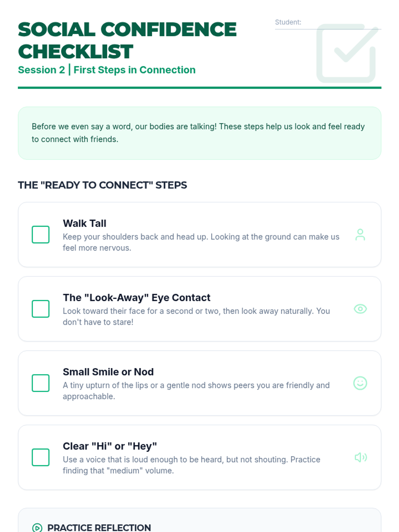Select the Social Confidence Checklist title

[x=127, y=40]
